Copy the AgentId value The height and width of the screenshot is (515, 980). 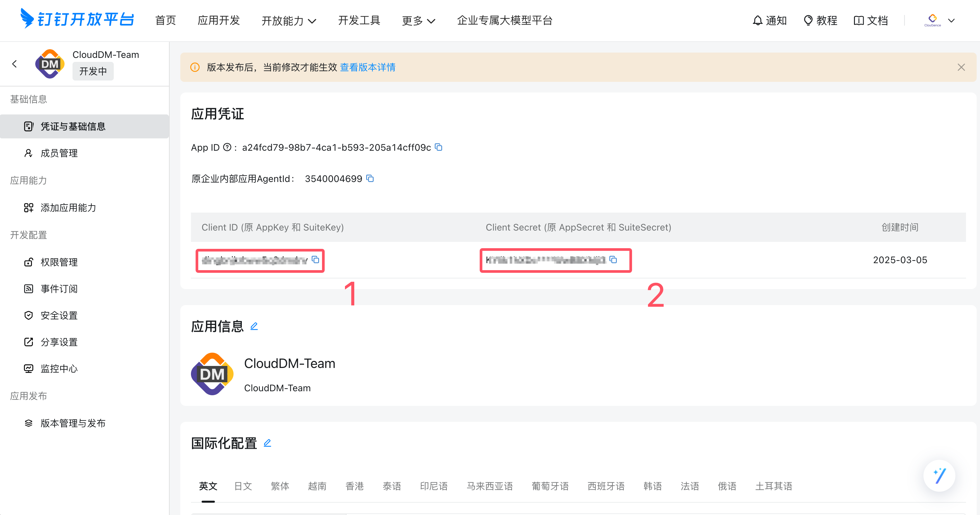(x=370, y=178)
